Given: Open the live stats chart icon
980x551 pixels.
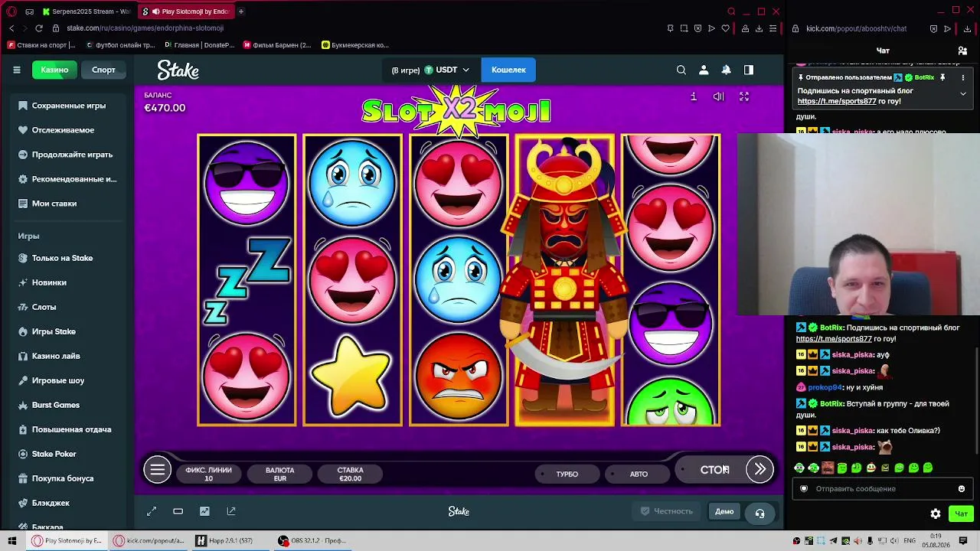Looking at the screenshot, I should (204, 511).
